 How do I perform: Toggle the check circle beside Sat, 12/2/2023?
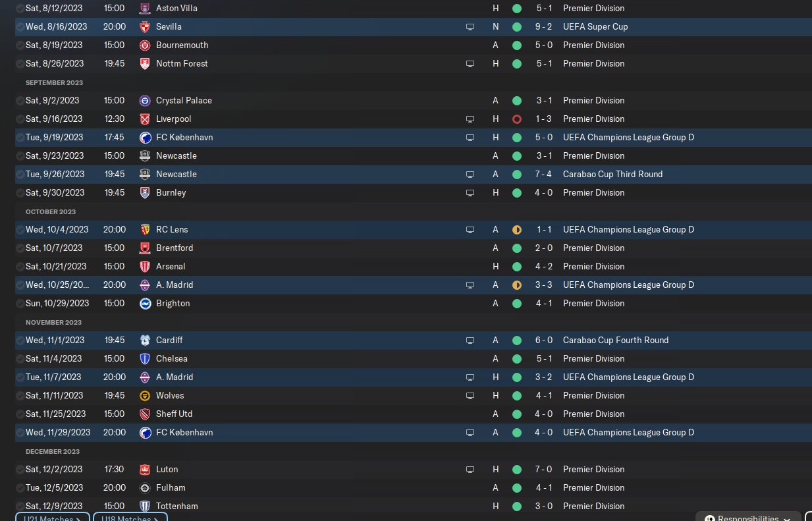(x=20, y=470)
